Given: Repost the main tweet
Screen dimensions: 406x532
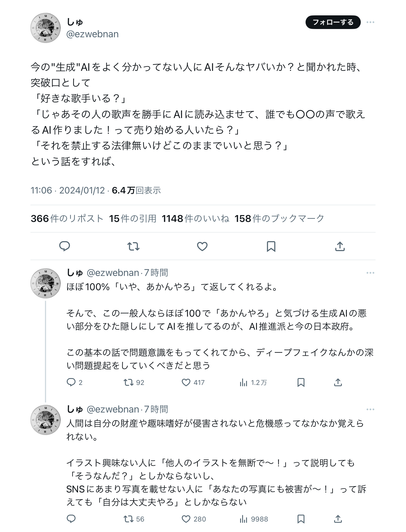Looking at the screenshot, I should 133,246.
